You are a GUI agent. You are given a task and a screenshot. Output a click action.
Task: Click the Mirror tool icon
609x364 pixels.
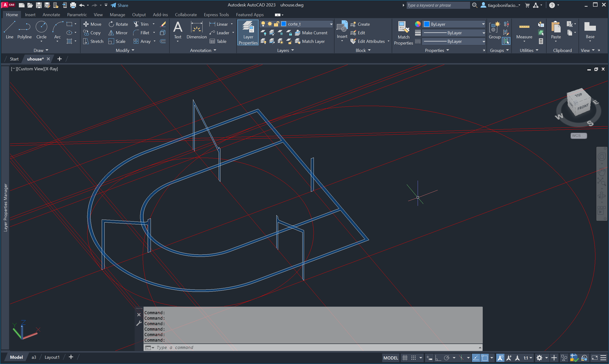[x=111, y=33]
